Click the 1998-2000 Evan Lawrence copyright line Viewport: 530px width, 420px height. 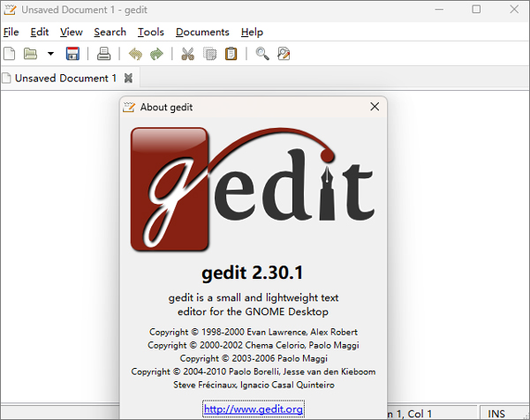click(254, 332)
